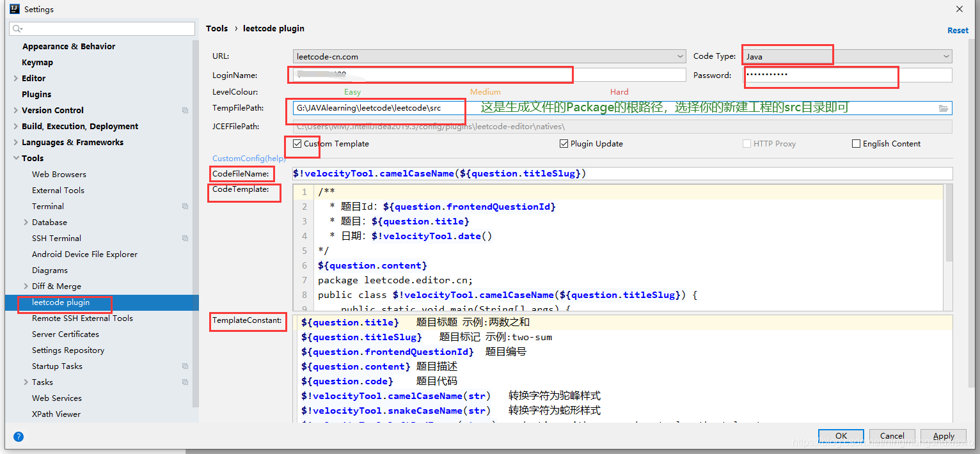Click the project-level icon beside Version Control
980x454 pixels.
tap(185, 111)
